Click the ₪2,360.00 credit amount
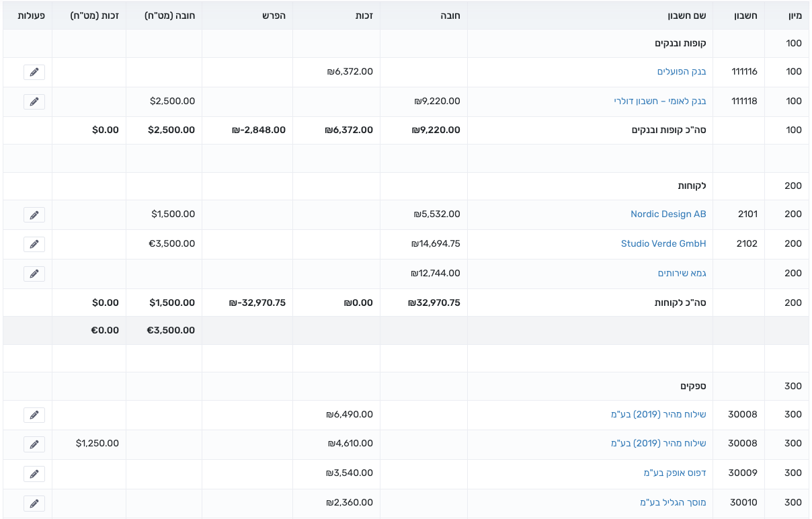This screenshot has width=812, height=519. tap(350, 503)
